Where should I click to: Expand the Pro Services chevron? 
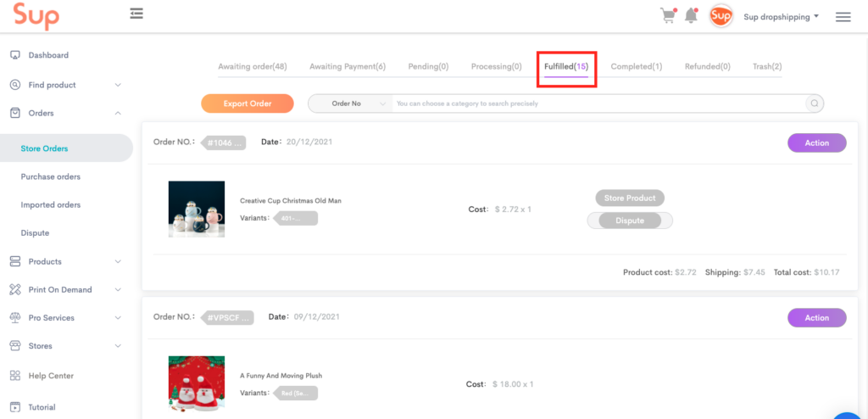tap(118, 317)
